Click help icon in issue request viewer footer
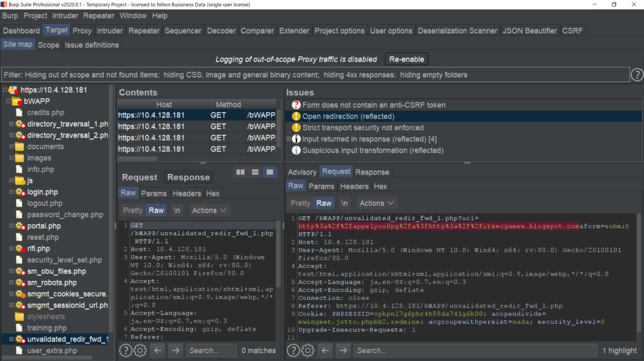This screenshot has width=644, height=361. point(293,350)
